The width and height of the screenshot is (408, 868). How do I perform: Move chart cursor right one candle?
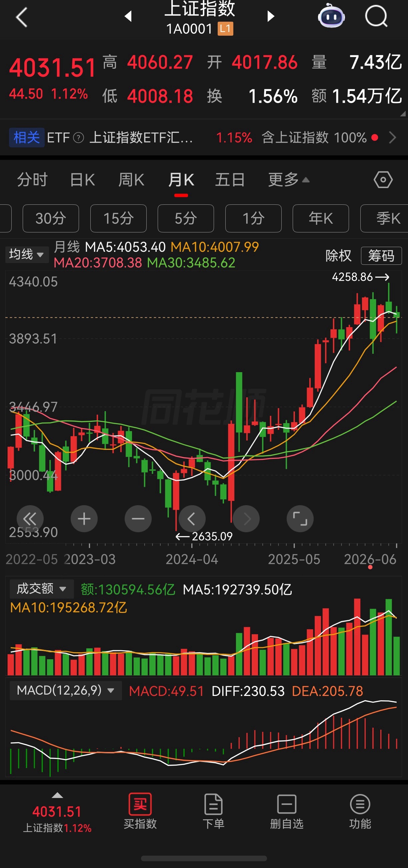click(246, 519)
